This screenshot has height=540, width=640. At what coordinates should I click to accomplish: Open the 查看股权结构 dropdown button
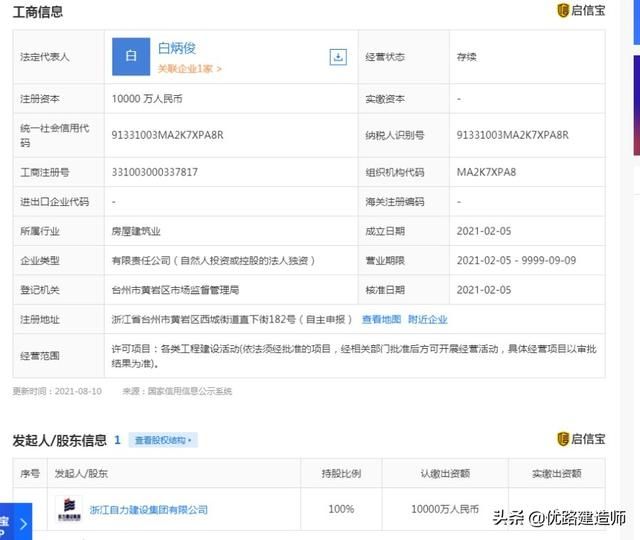click(165, 440)
